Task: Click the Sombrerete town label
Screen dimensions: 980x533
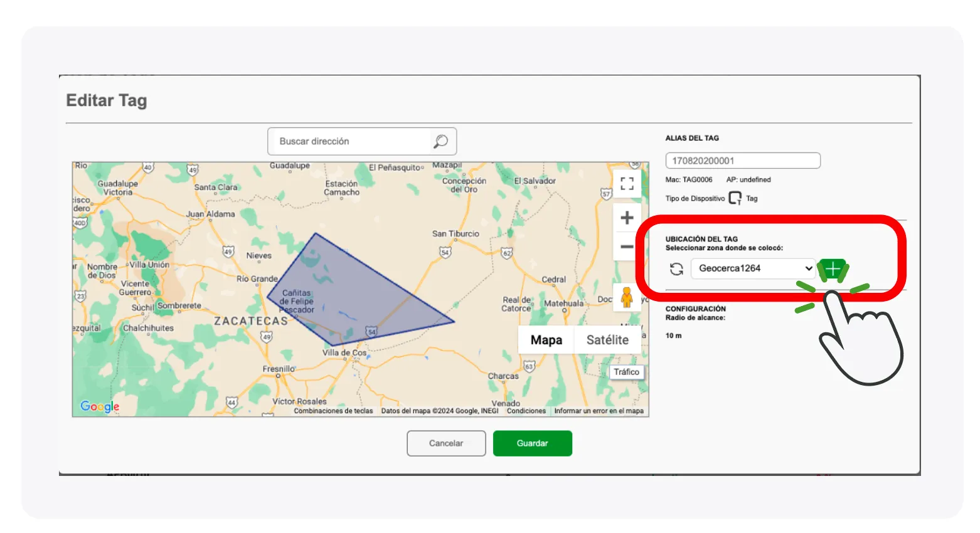Action: pos(179,306)
